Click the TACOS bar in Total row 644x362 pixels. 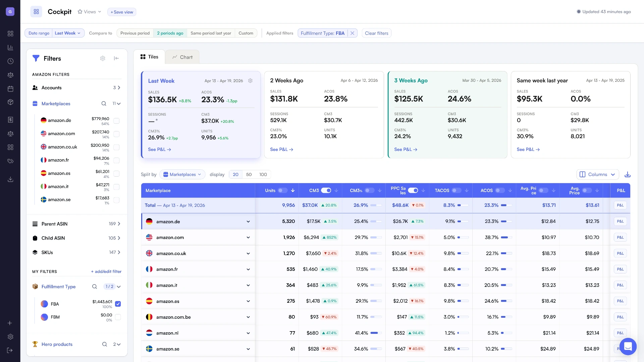(x=463, y=205)
